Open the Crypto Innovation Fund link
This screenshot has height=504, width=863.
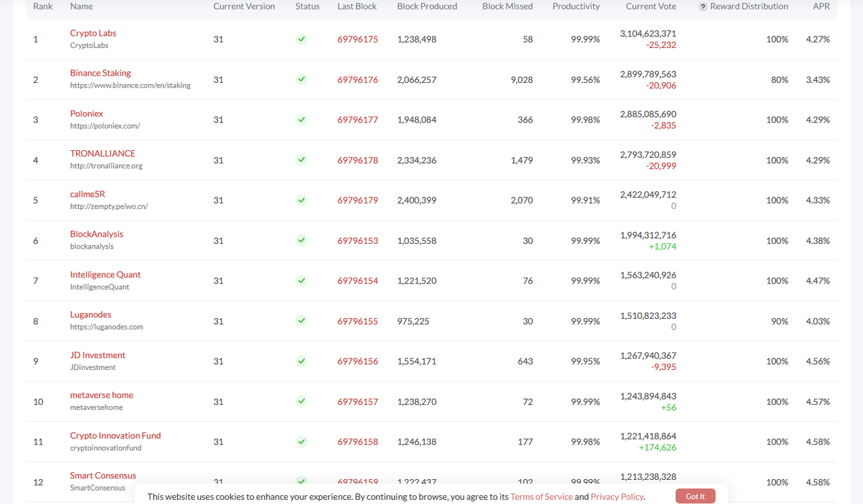(x=115, y=435)
